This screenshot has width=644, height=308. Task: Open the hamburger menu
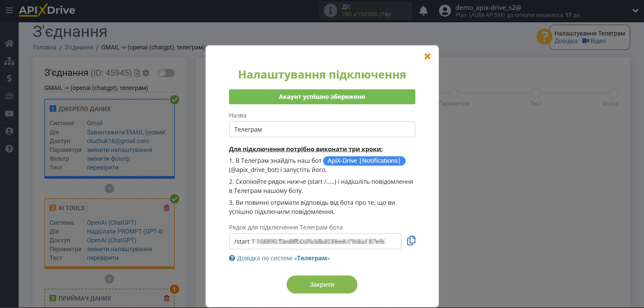tap(9, 10)
